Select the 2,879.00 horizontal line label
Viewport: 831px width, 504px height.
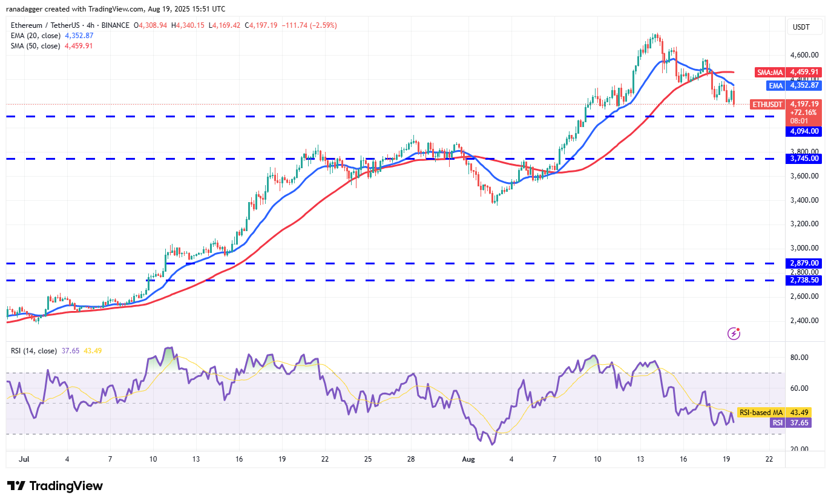(x=804, y=263)
